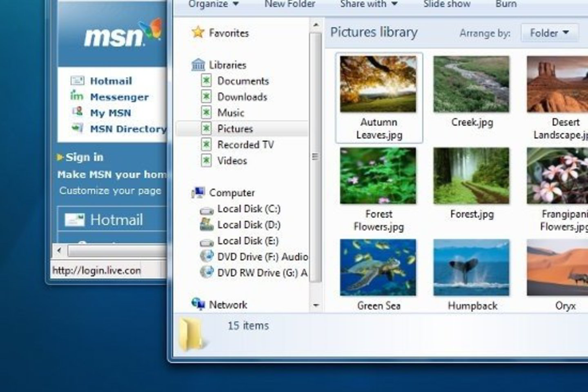
Task: Click the MSN Directory icon in MSN window
Action: (x=77, y=128)
